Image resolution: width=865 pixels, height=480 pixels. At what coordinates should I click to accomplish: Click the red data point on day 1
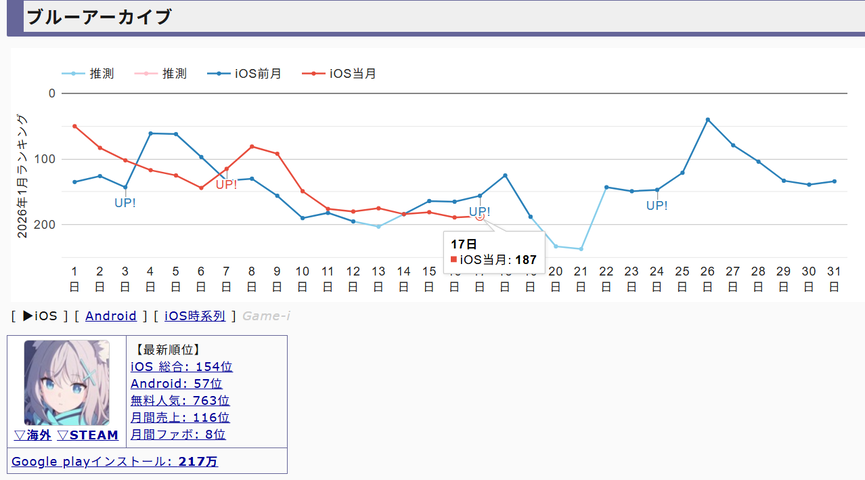point(74,126)
